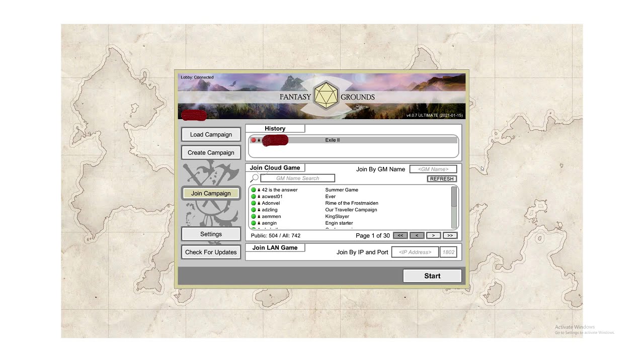Screen dimensions: 644x362
Task: Click the Public 504 / All 742 count
Action: coord(275,235)
